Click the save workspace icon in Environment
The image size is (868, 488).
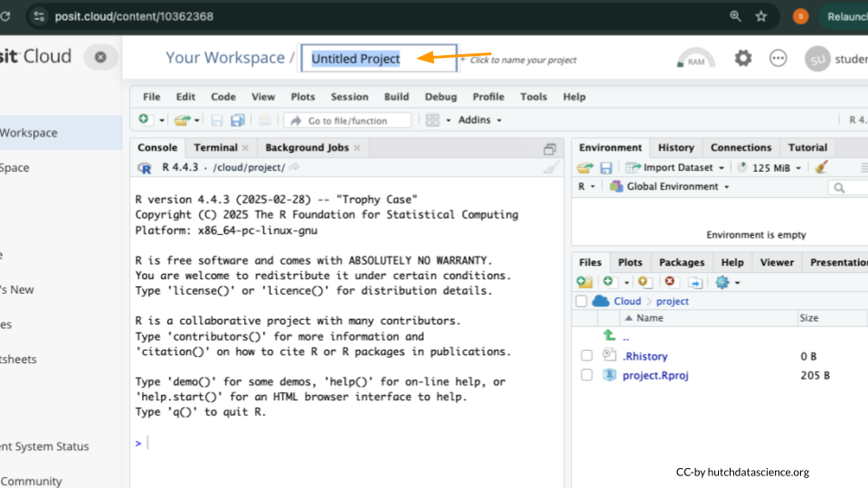tap(606, 168)
